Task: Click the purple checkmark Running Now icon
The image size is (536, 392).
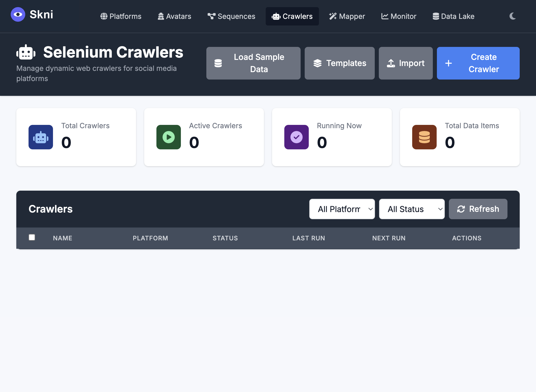Action: pyautogui.click(x=297, y=137)
